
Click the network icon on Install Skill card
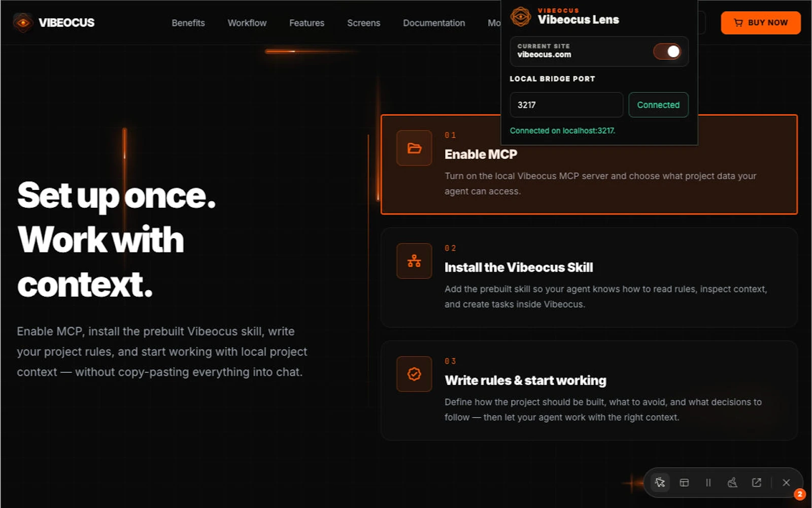click(x=414, y=261)
